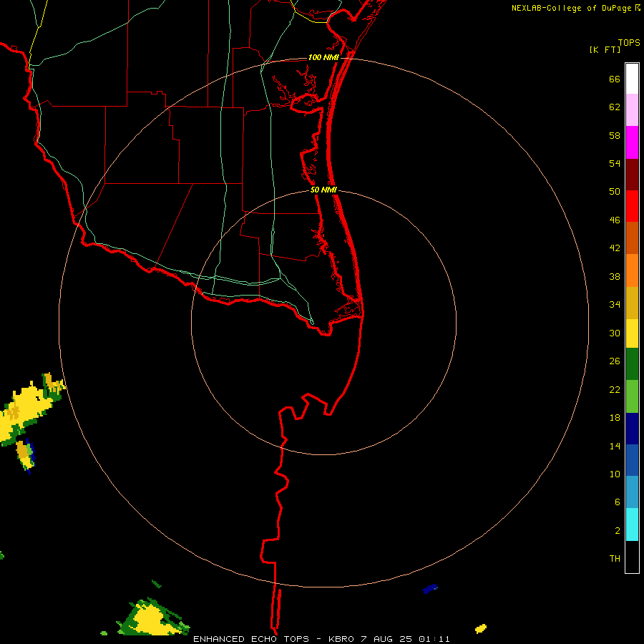Click ENHANCED ECHO TOPS caption text
The height and width of the screenshot is (644, 644).
[251, 639]
